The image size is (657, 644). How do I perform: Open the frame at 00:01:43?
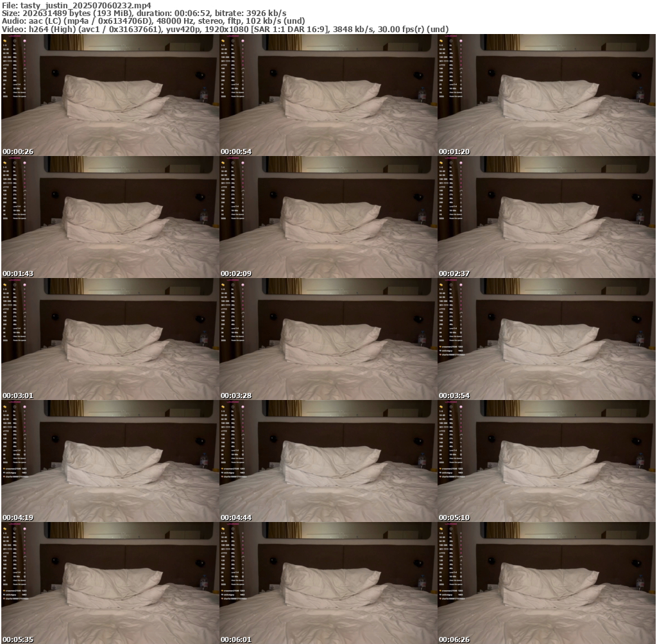tap(110, 217)
